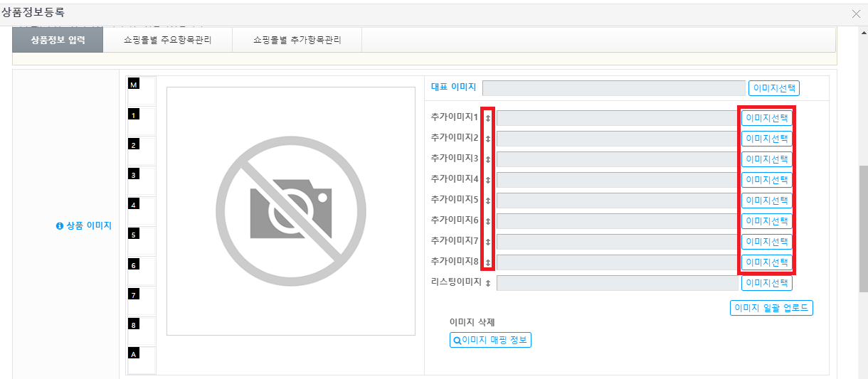Open 쇼핑몰별 추가항목관리 tab

297,40
